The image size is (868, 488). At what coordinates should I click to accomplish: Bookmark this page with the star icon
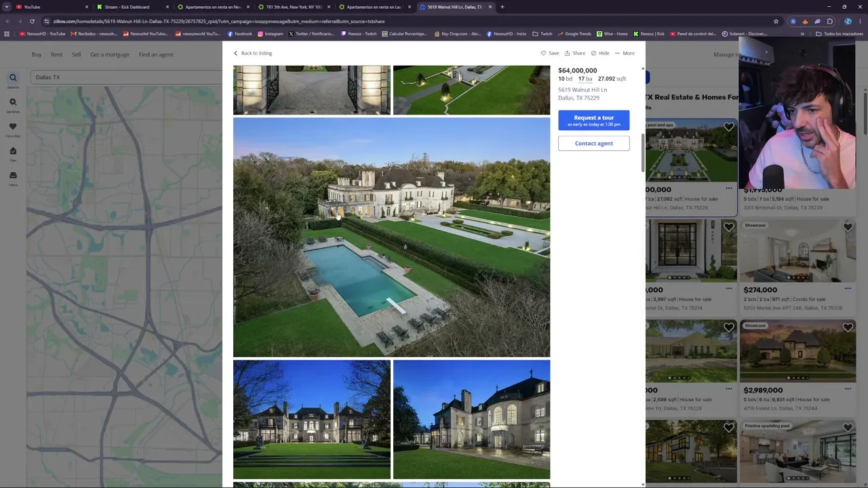(776, 21)
